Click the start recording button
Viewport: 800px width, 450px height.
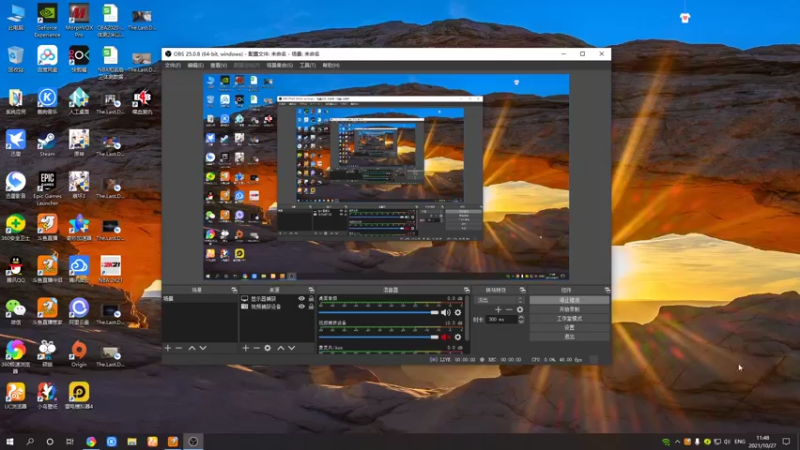click(x=569, y=309)
